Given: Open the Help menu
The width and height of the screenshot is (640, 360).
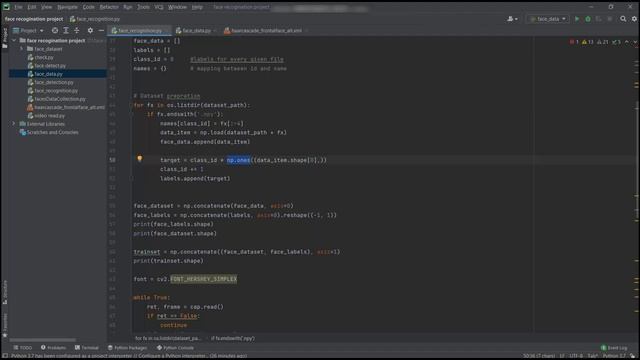Looking at the screenshot, I should 197,7.
